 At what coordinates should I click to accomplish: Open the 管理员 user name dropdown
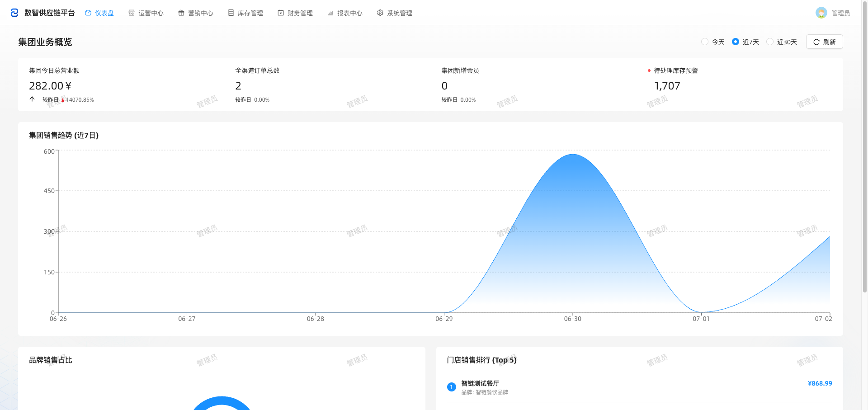click(x=840, y=13)
